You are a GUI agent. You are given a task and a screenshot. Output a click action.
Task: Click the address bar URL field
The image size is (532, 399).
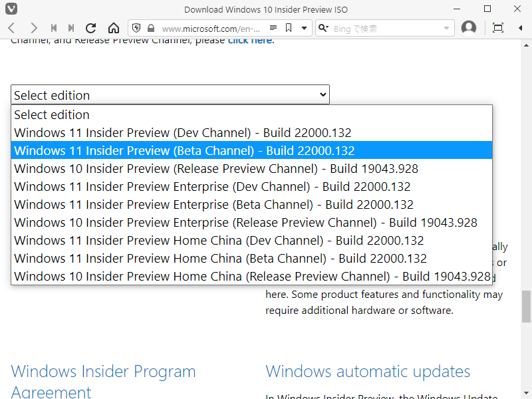211,29
